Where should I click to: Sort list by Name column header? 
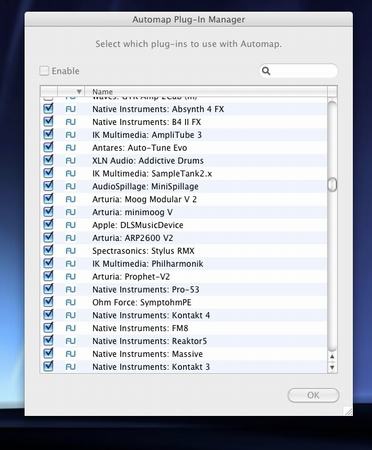coord(206,91)
